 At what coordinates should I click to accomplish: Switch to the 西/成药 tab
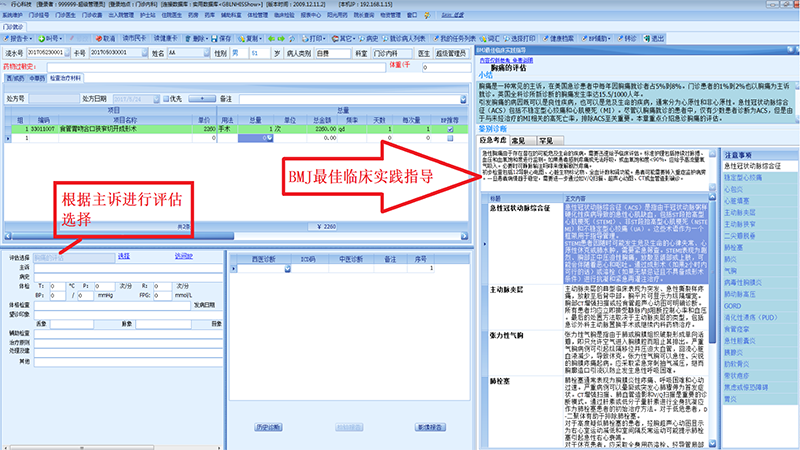click(x=15, y=78)
